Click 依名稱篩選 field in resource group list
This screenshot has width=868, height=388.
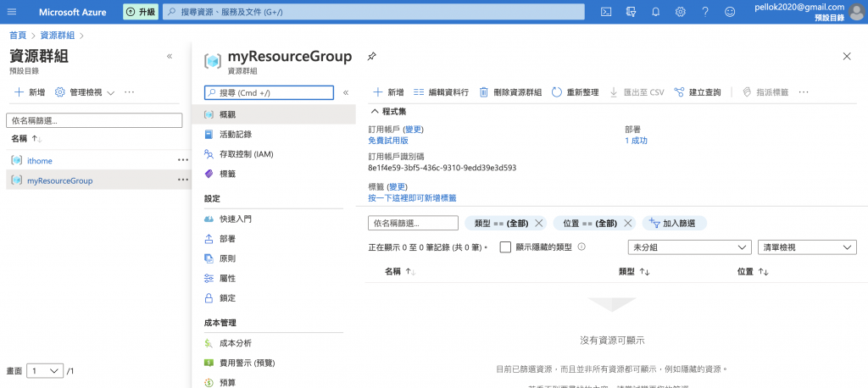coord(94,120)
